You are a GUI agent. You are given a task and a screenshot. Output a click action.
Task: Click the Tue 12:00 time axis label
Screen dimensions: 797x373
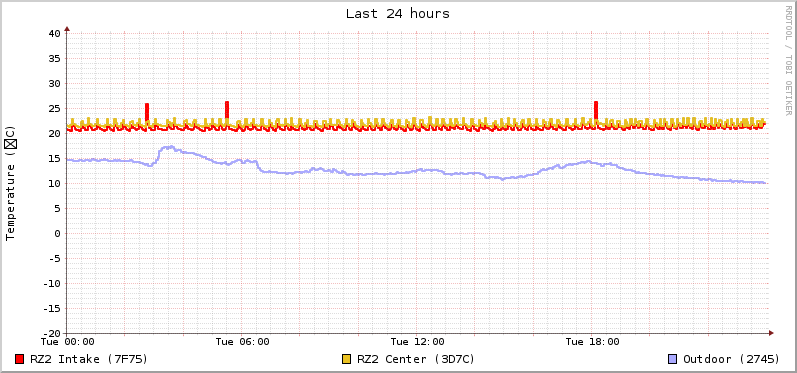pos(418,342)
